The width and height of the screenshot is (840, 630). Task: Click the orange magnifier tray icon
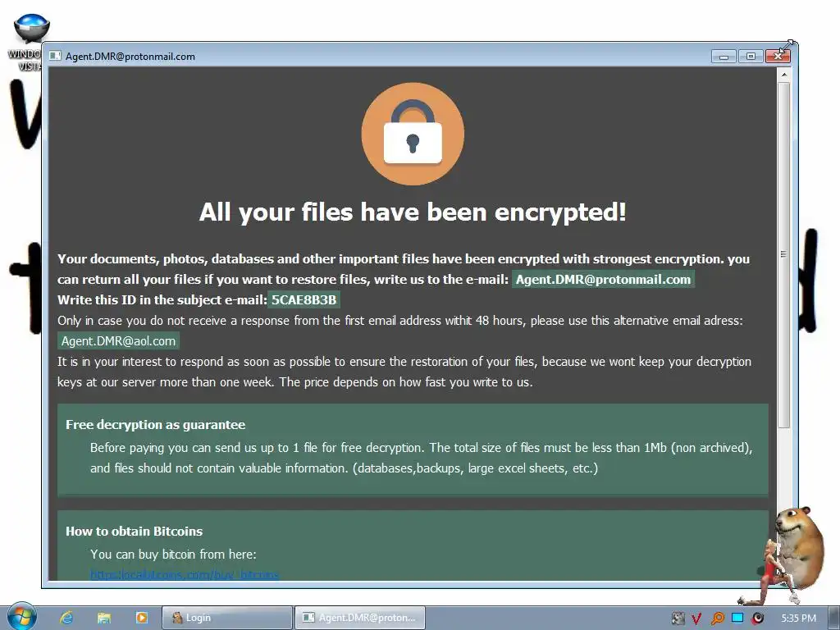[717, 619]
